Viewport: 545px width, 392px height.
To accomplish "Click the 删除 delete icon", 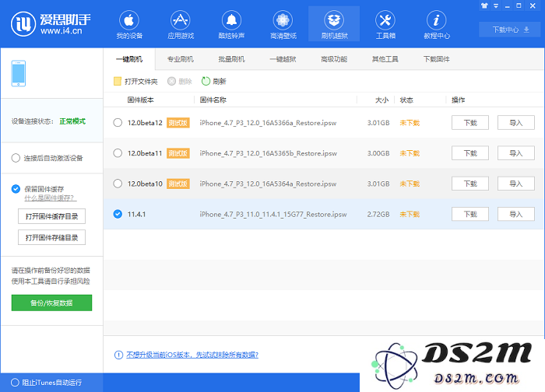I will tap(171, 81).
